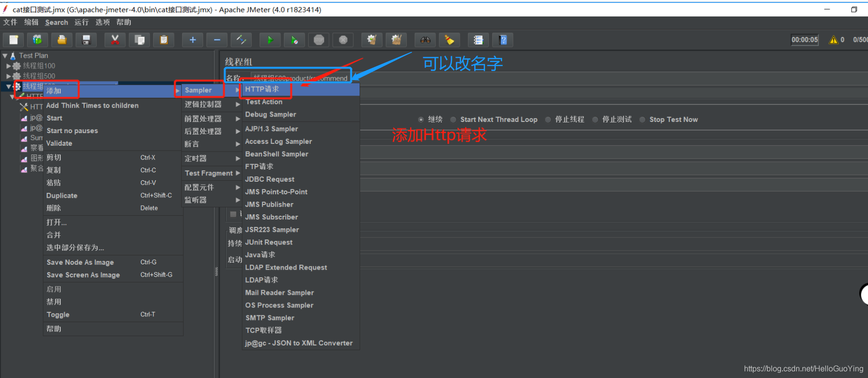Open the 文件 menu
This screenshot has height=378, width=868.
[x=10, y=22]
